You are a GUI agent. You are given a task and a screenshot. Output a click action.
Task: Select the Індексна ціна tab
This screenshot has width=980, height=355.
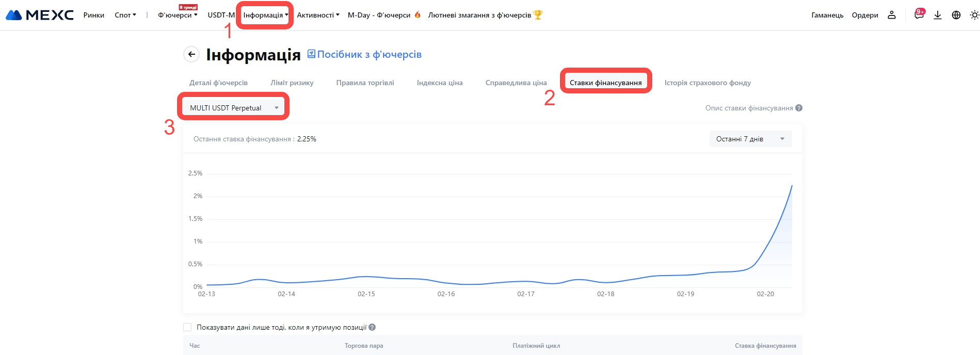tap(440, 83)
